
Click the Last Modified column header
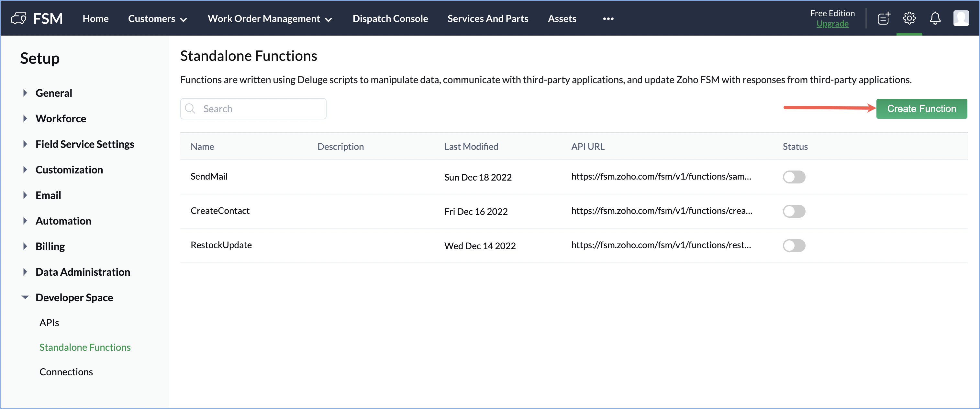tap(471, 147)
